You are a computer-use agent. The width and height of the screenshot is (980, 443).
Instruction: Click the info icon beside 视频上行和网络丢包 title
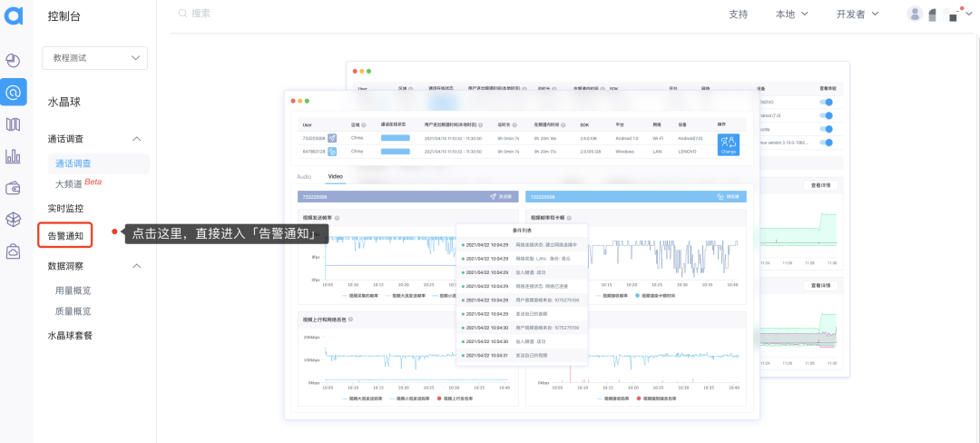pyautogui.click(x=350, y=320)
